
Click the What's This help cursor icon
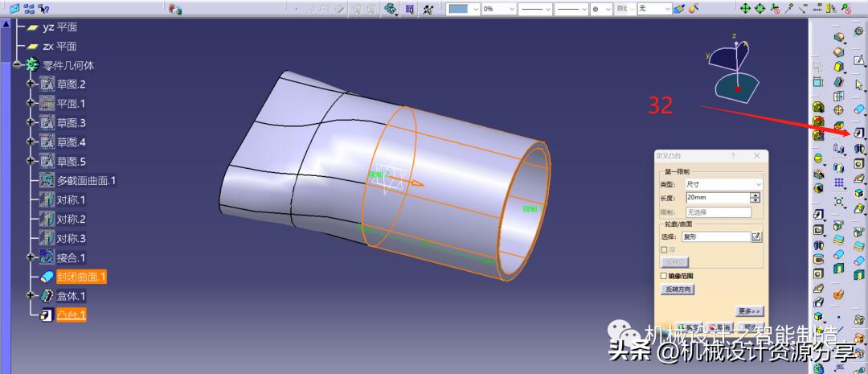(43, 9)
